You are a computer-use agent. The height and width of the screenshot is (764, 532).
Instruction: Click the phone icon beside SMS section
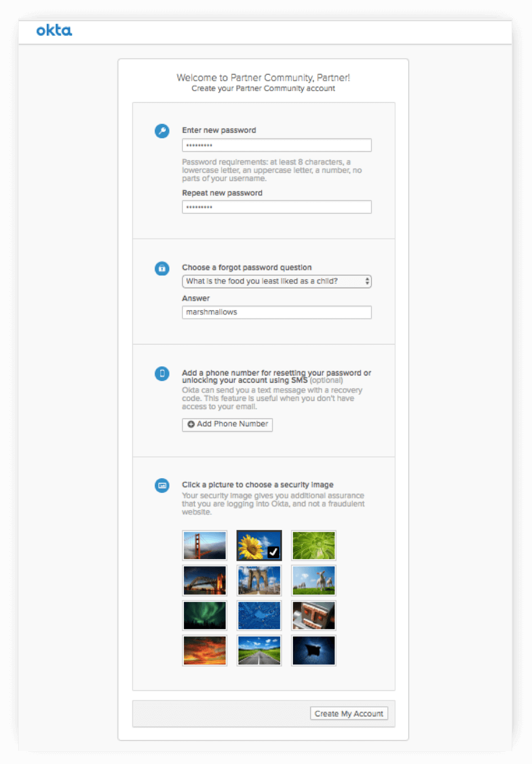(x=162, y=373)
